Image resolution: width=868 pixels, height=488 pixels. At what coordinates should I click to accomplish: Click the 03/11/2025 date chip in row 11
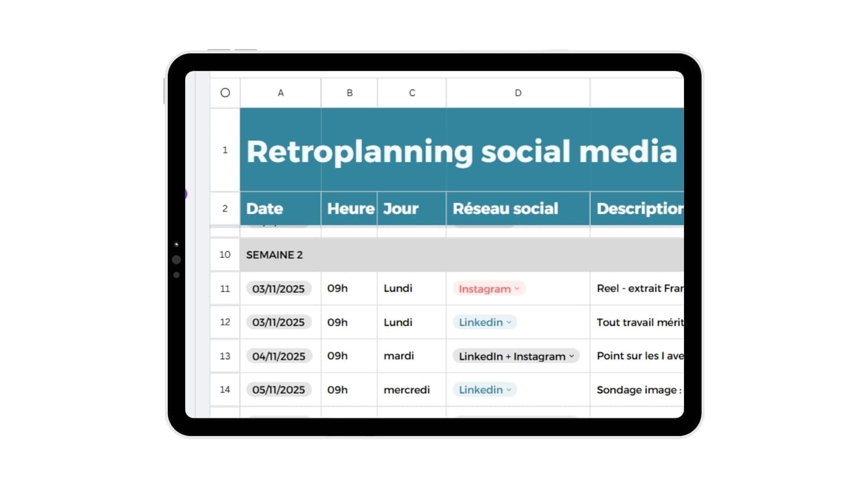coord(278,289)
